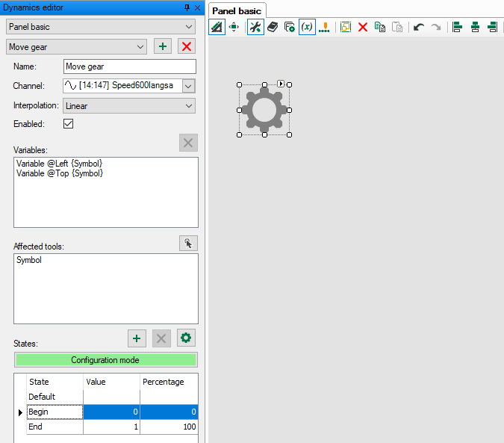Close the Dynamics editor panel

point(197,7)
